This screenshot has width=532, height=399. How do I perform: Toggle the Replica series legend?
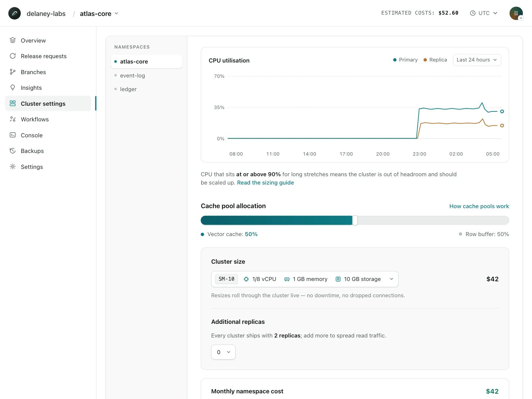point(435,60)
